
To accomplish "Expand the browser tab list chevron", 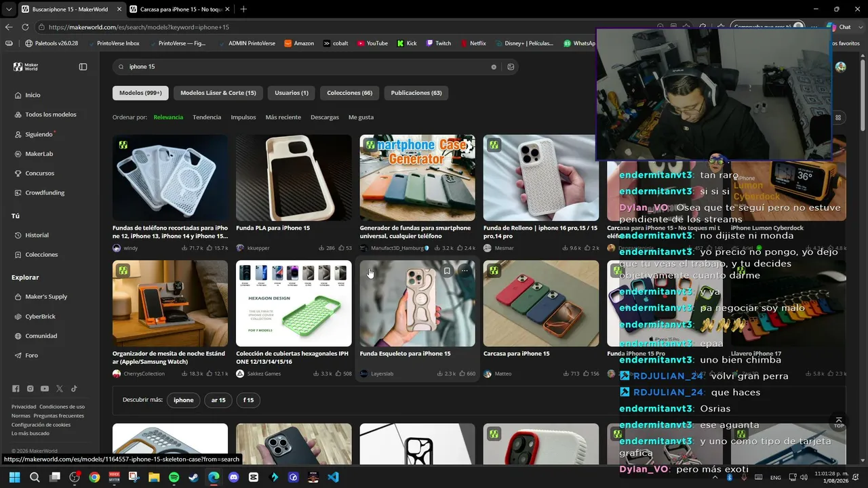I will click(9, 9).
